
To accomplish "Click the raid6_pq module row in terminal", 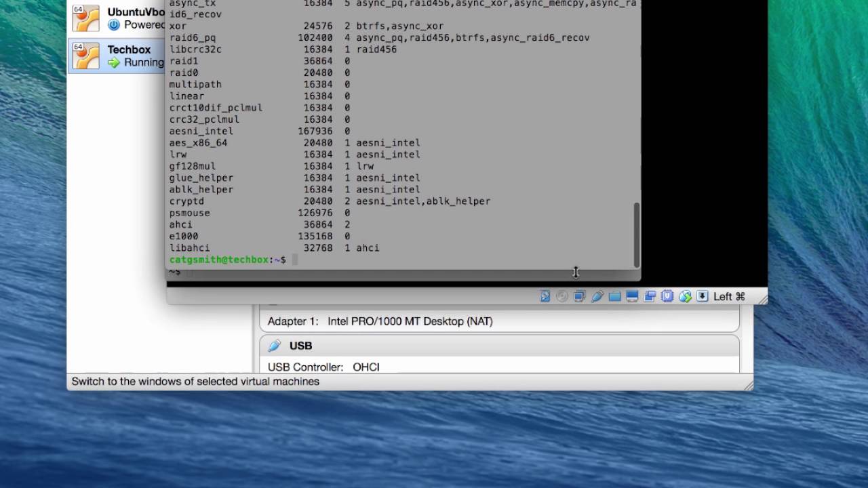I will tap(380, 37).
